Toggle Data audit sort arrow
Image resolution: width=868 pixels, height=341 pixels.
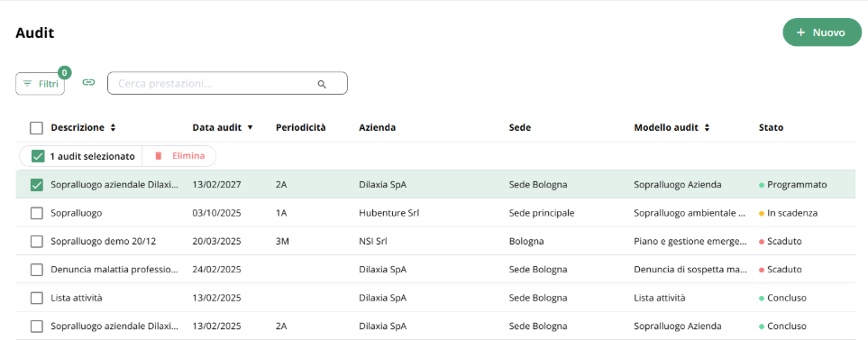pos(250,128)
